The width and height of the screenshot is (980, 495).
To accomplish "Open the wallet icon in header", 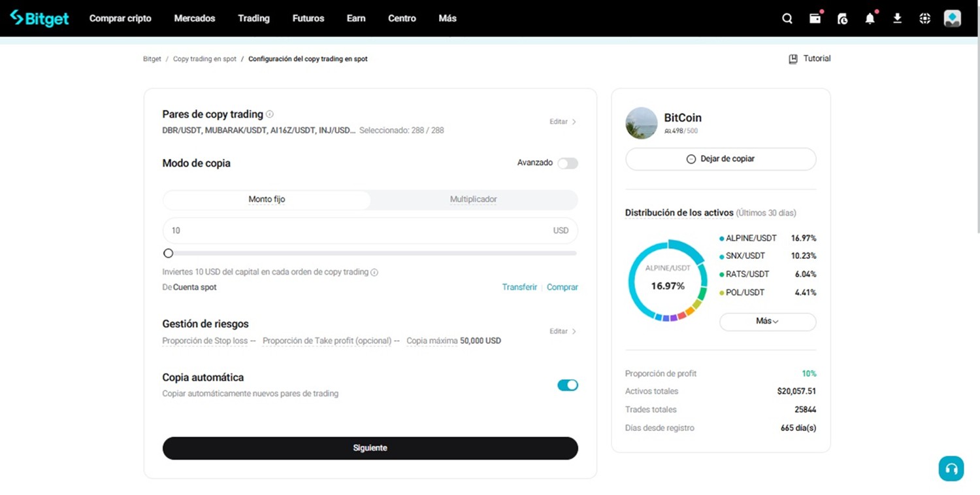I will click(x=815, y=18).
